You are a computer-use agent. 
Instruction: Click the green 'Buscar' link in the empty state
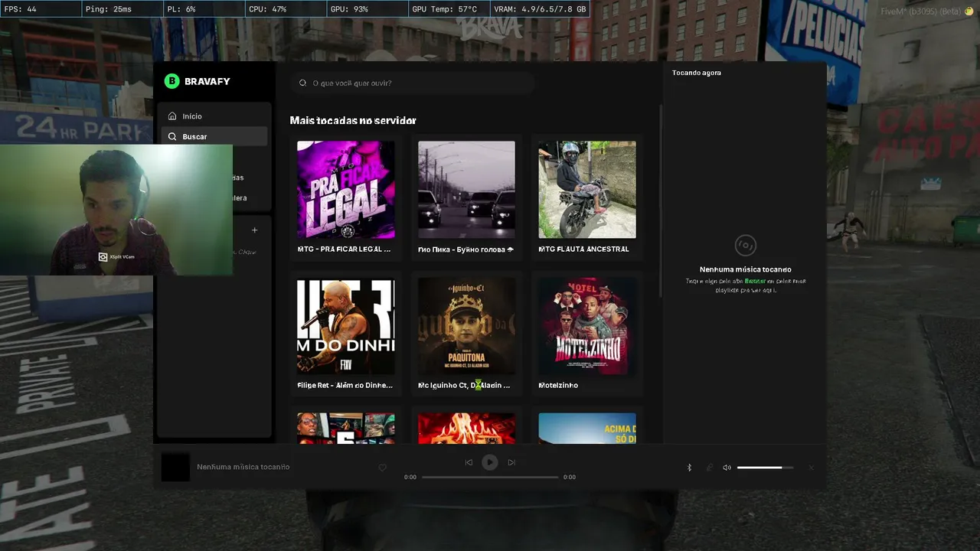click(x=755, y=281)
